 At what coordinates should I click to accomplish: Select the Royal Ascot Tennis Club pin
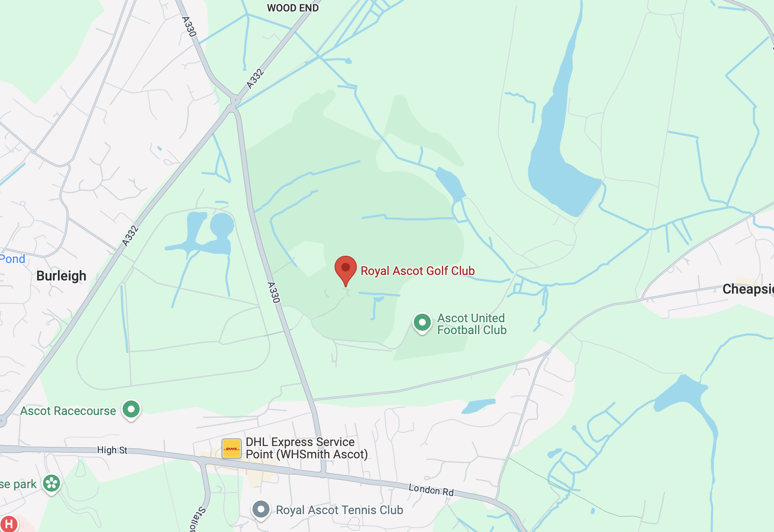point(261,510)
